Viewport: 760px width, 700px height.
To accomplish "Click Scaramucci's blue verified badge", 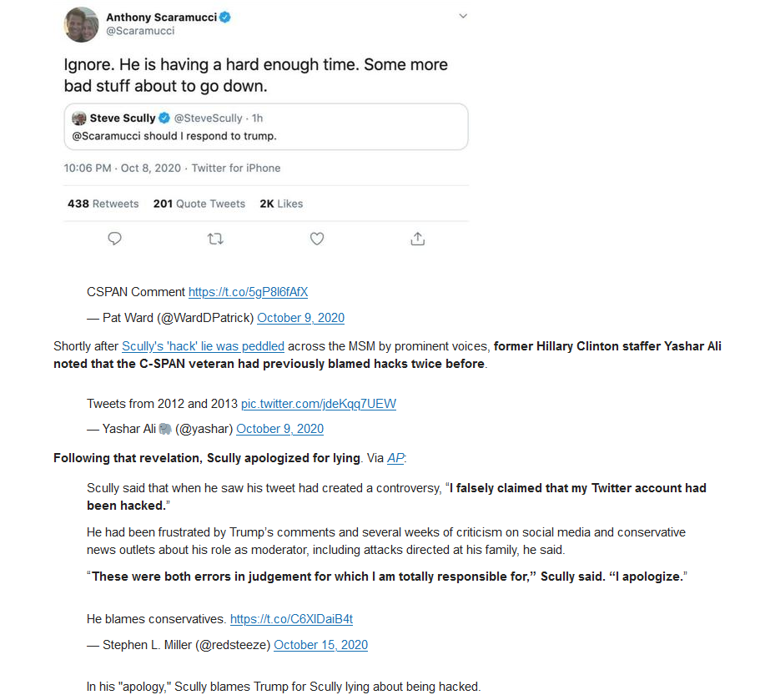I will tap(225, 18).
